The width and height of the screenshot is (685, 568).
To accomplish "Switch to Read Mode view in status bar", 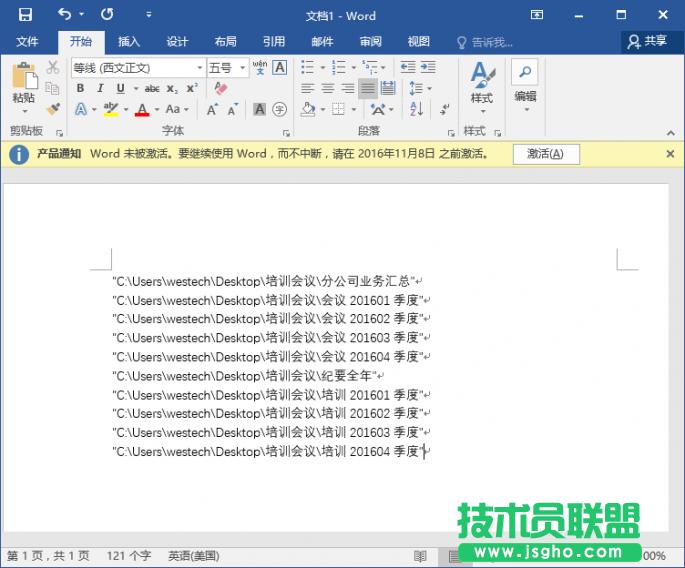I will pyautogui.click(x=420, y=556).
